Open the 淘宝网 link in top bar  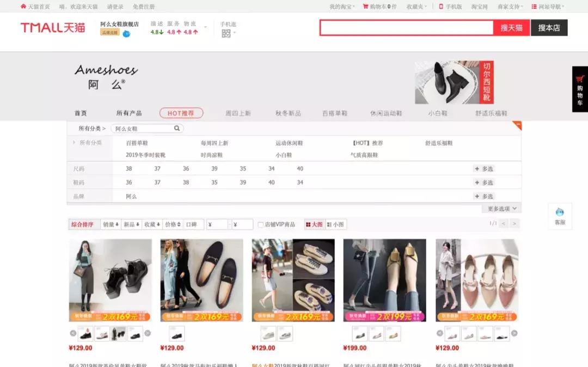[x=479, y=7]
